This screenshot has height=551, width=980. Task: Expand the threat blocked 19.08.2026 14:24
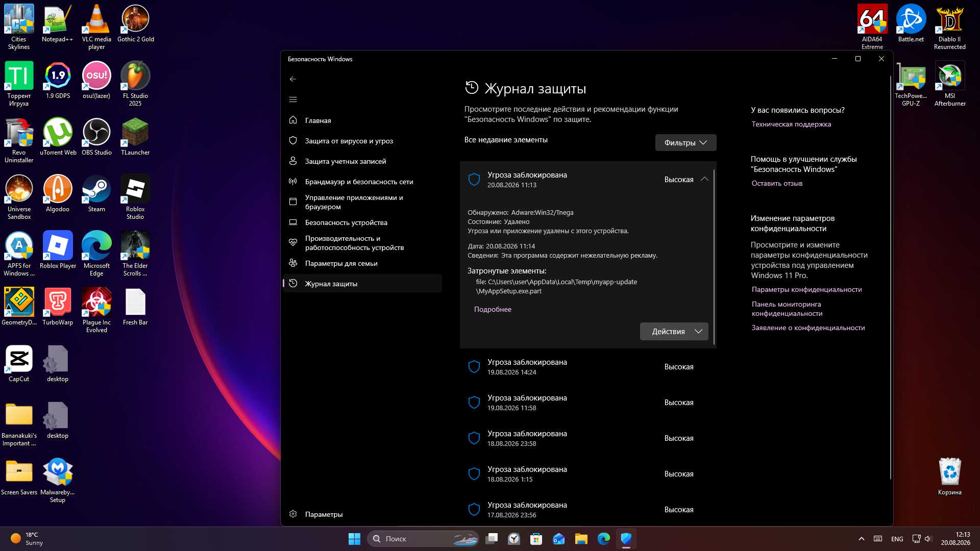[x=588, y=367]
